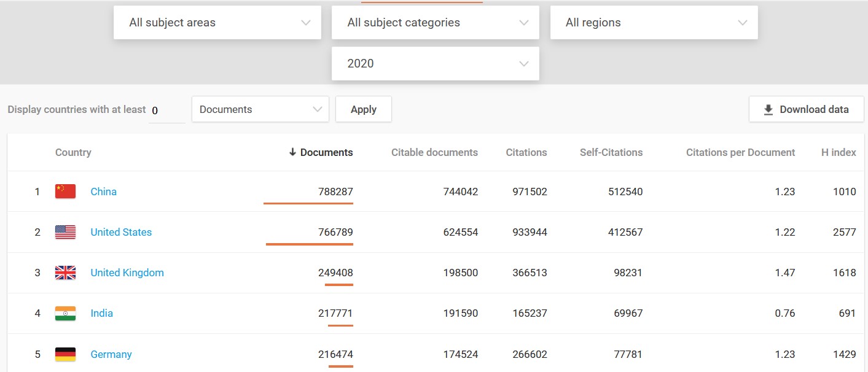Click United Kingdom citations value 366513
This screenshot has width=868, height=372.
[x=530, y=273]
